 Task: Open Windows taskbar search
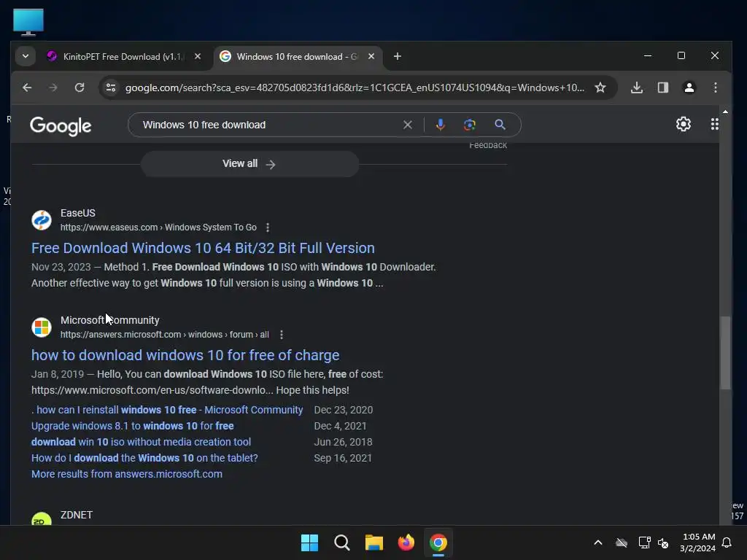[x=342, y=542]
